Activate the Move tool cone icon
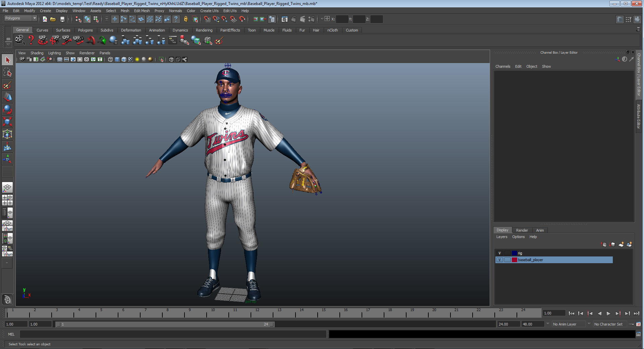This screenshot has width=644, height=349. point(7,97)
